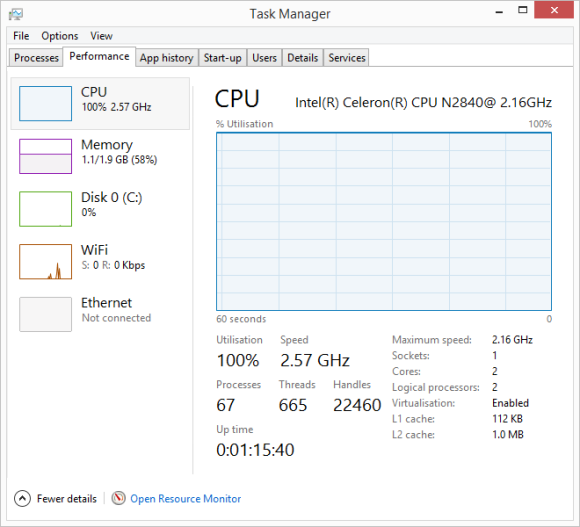
Task: Click the Fewer details label
Action: click(67, 499)
